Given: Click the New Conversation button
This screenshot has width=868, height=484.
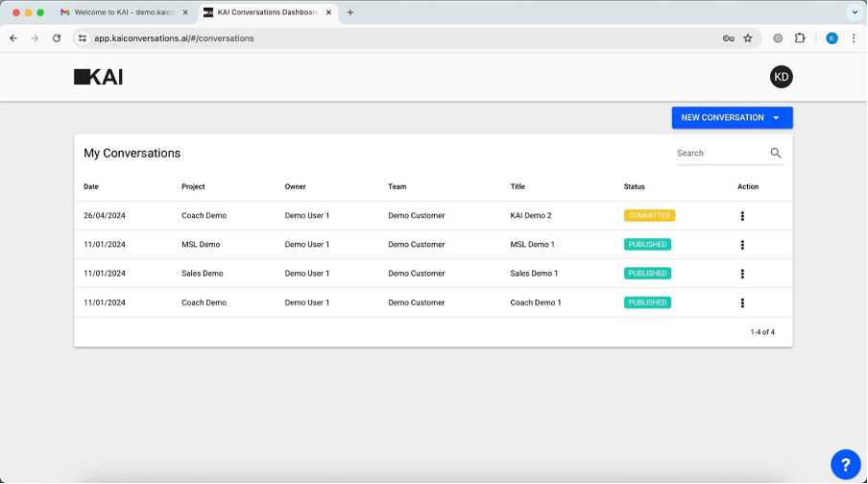Looking at the screenshot, I should [732, 118].
